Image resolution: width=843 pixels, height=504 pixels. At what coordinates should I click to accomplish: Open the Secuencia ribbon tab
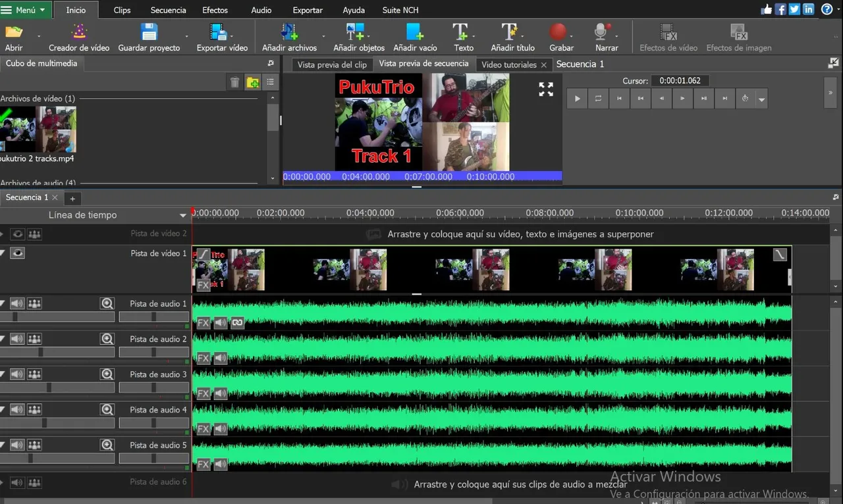[x=168, y=10]
